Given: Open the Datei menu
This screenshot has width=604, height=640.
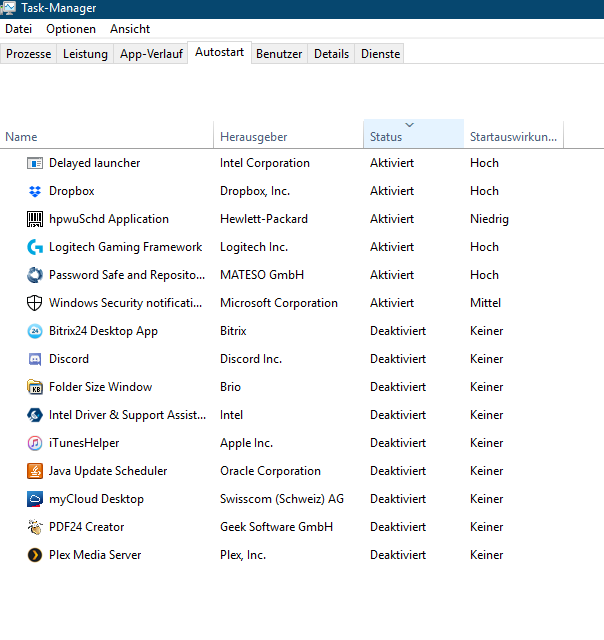Looking at the screenshot, I should click(x=18, y=29).
